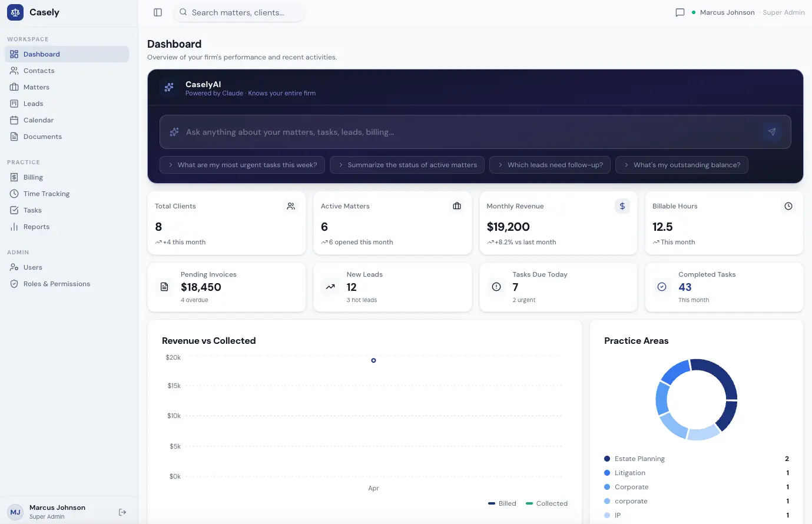
Task: Click the Matters briefcase icon in sidebar
Action: 14,87
